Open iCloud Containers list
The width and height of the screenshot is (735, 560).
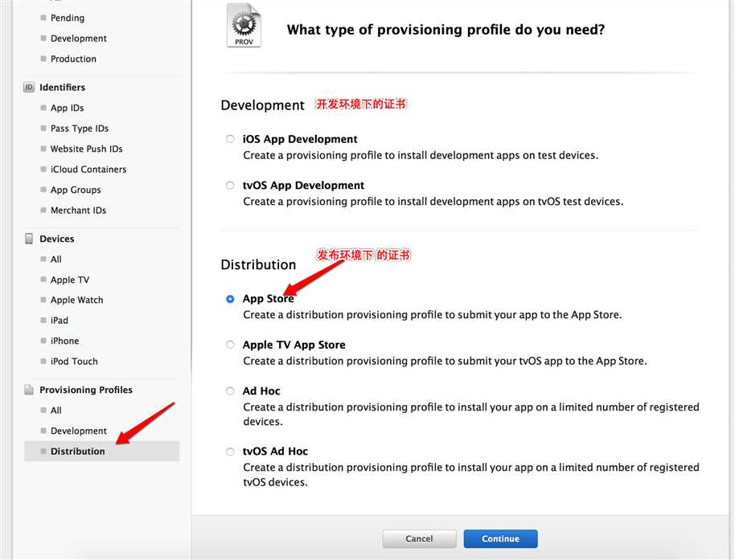[x=88, y=170]
